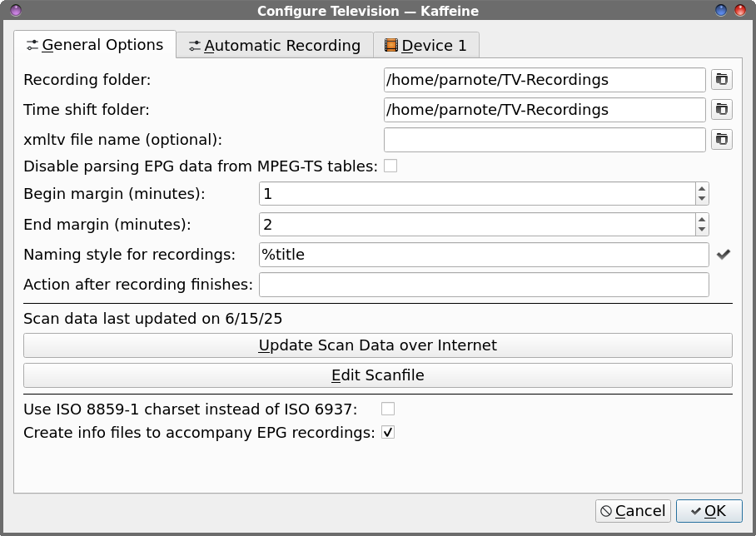Click the Edit Scanfile button

point(378,375)
